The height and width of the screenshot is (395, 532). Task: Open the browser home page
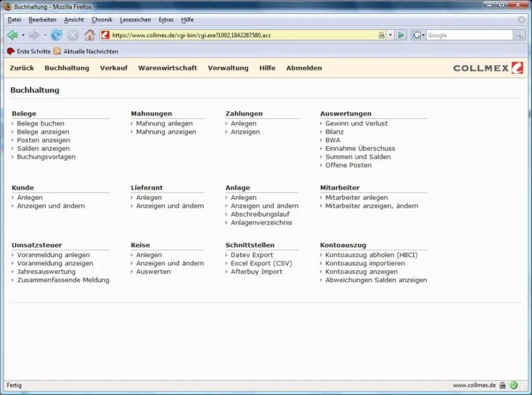(89, 35)
